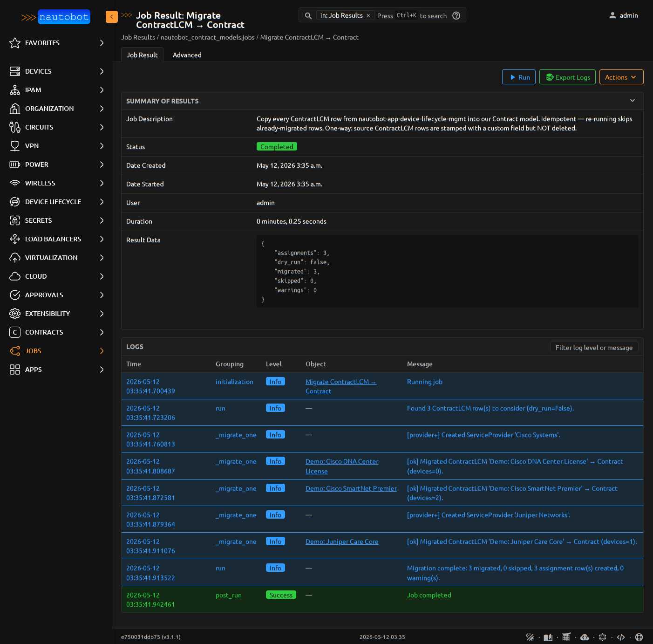
Task: Open the code brackets icon in the footer
Action: pyautogui.click(x=621, y=637)
